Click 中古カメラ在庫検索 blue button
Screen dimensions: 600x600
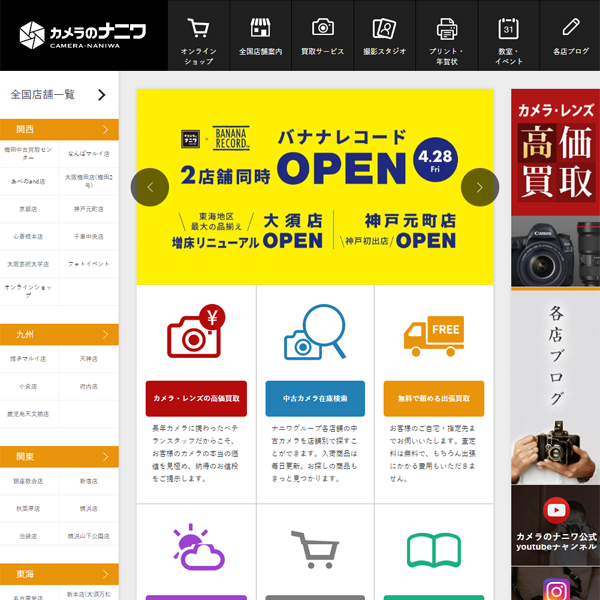click(315, 398)
